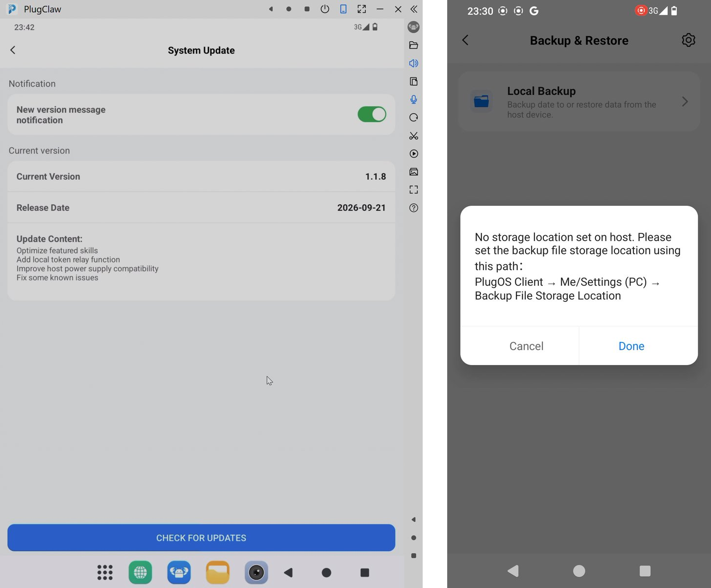Image resolution: width=711 pixels, height=588 pixels.
Task: Click the corner-brackets capture icon in sidebar
Action: click(413, 190)
